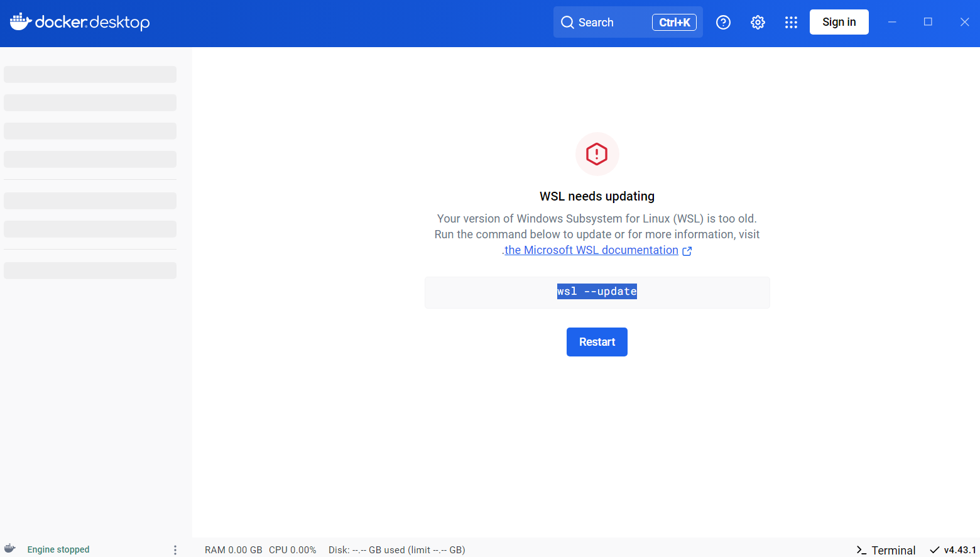Open the Microsoft WSL documentation link
This screenshot has width=980, height=557.
[x=593, y=250]
